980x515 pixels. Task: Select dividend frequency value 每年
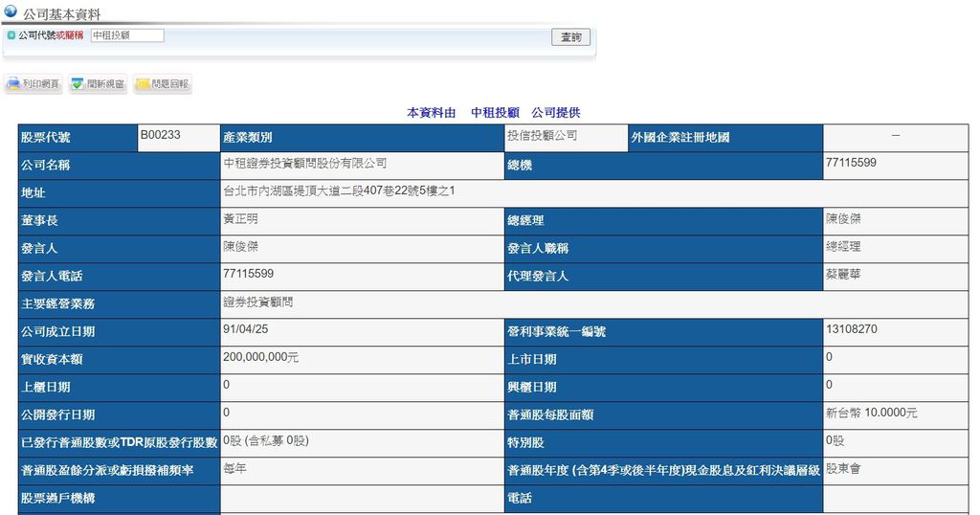[x=234, y=468]
